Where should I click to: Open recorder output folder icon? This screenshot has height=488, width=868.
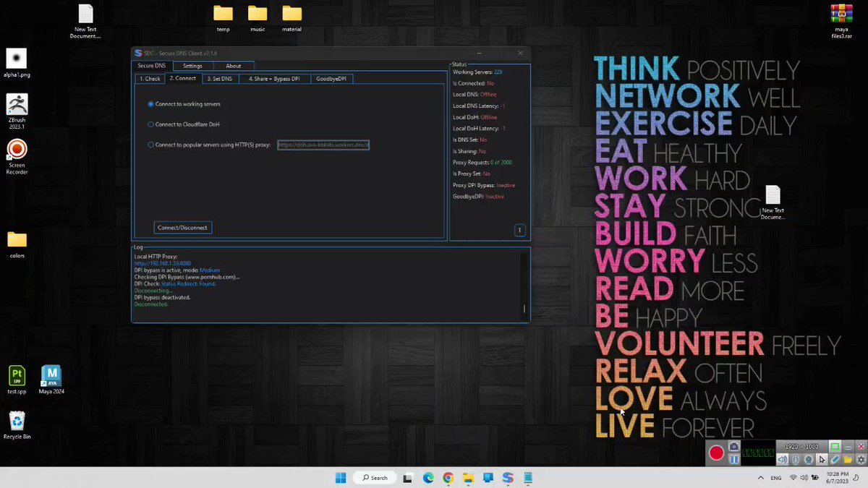848,459
